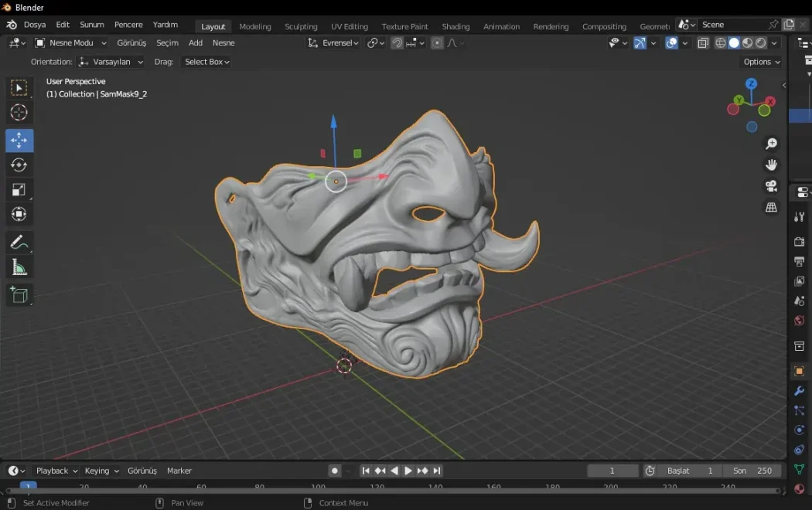Select the Add Cube tool
The height and width of the screenshot is (510, 812).
coord(19,294)
